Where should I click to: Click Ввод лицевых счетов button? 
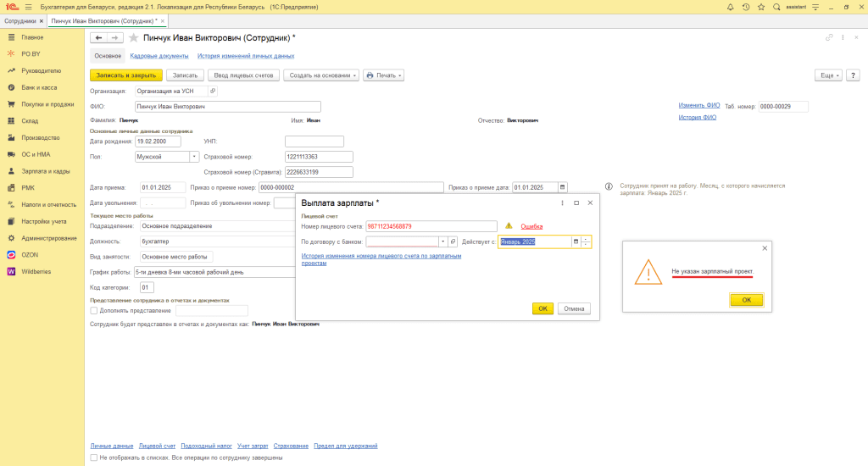coord(243,75)
